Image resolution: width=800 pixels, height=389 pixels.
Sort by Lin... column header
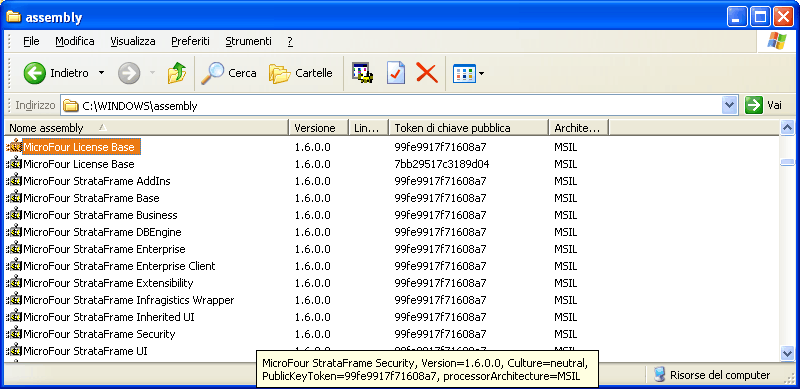(368, 128)
